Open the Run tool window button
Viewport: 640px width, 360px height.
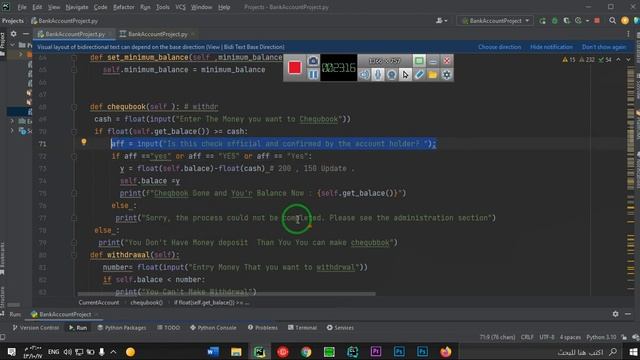pos(78,328)
